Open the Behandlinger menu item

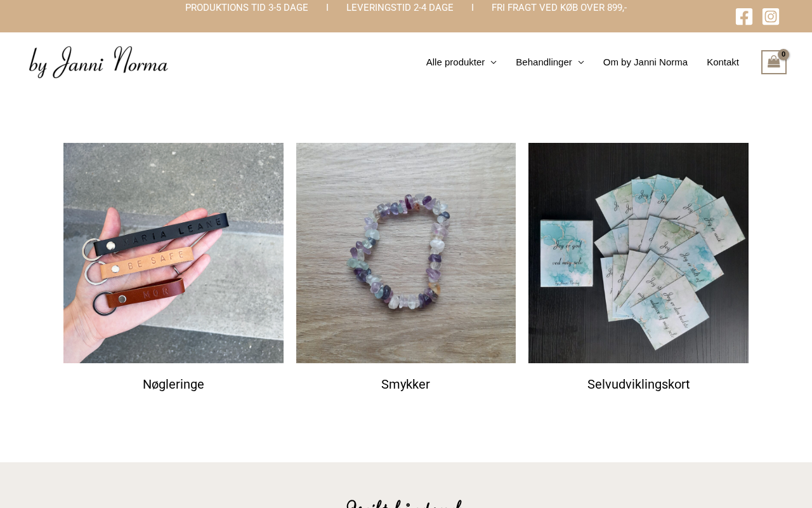coord(544,62)
